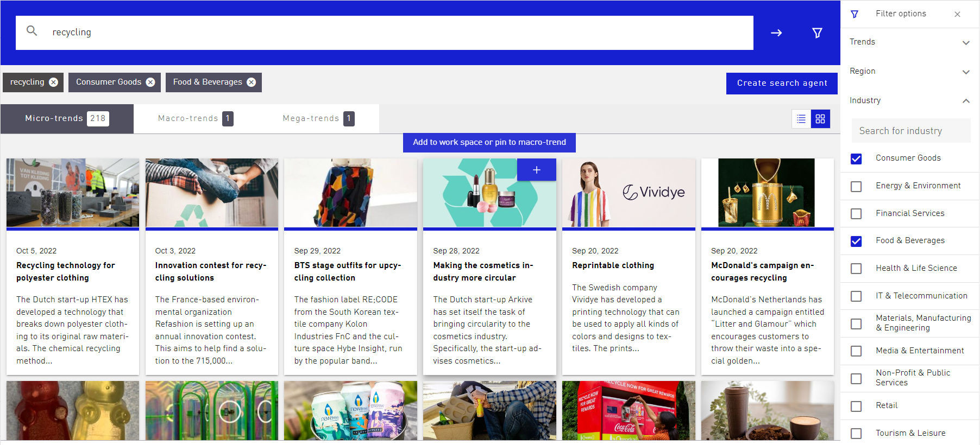Submit search with the arrow icon
The image size is (980, 445).
[776, 33]
